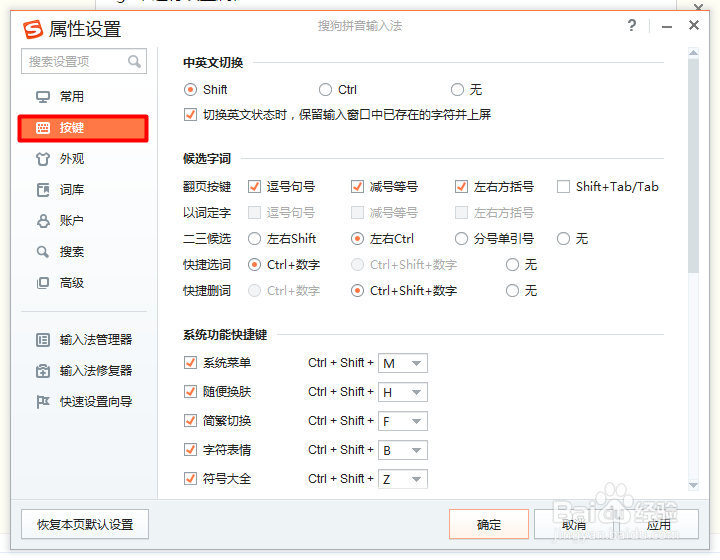Toggle 切换英文状态时保留字符并上屏 checkbox
The width and height of the screenshot is (720, 560).
(190, 115)
